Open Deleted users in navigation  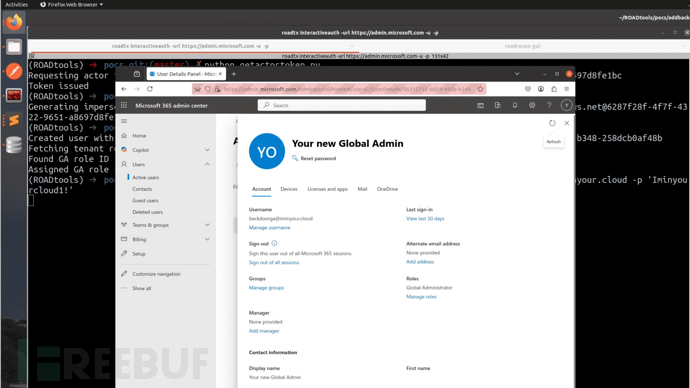[x=147, y=212]
